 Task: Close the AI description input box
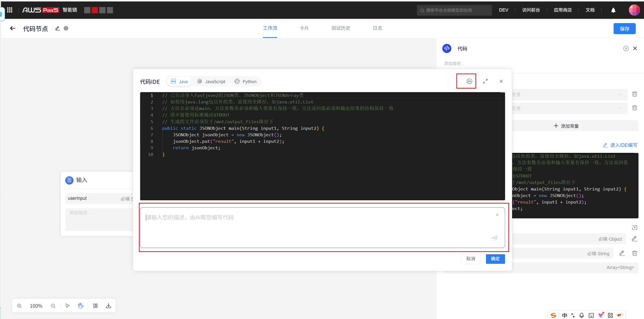[497, 215]
